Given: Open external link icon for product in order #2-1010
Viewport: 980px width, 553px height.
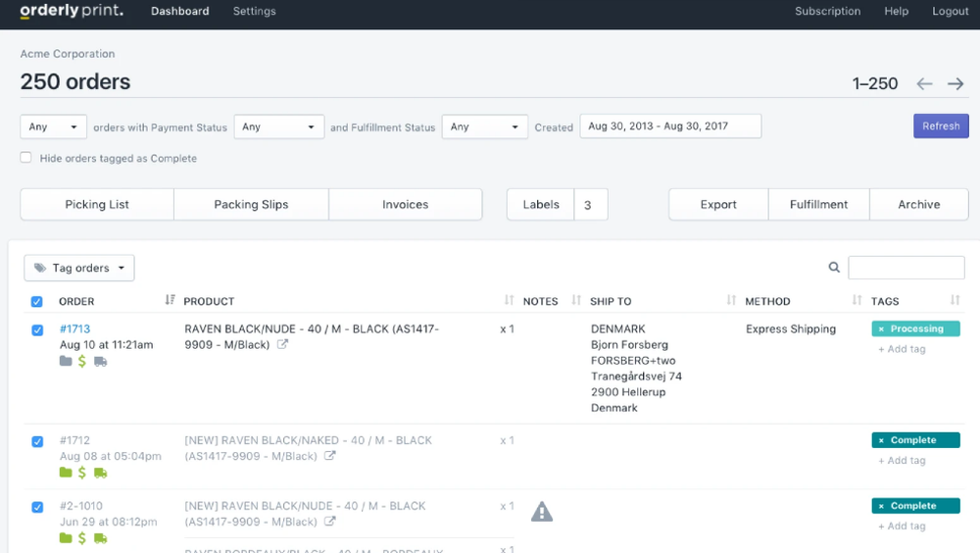Looking at the screenshot, I should (x=330, y=521).
